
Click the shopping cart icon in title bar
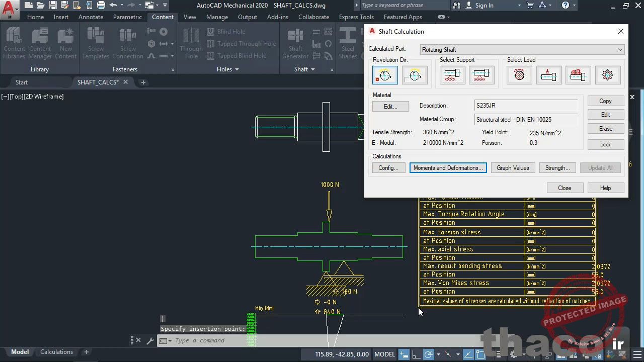(530, 6)
